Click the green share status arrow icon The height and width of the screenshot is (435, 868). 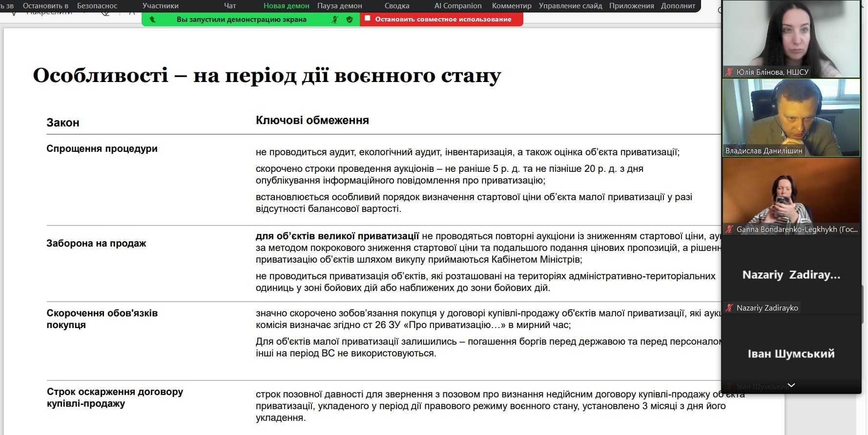pyautogui.click(x=152, y=20)
